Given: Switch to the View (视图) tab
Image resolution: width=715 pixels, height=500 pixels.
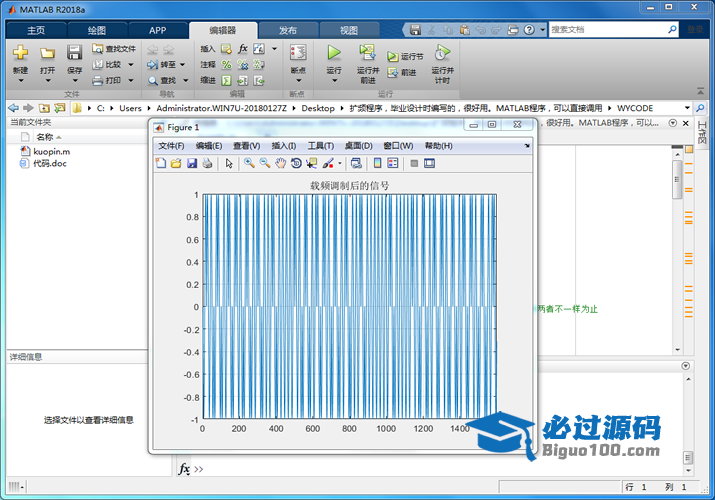Looking at the screenshot, I should point(349,30).
